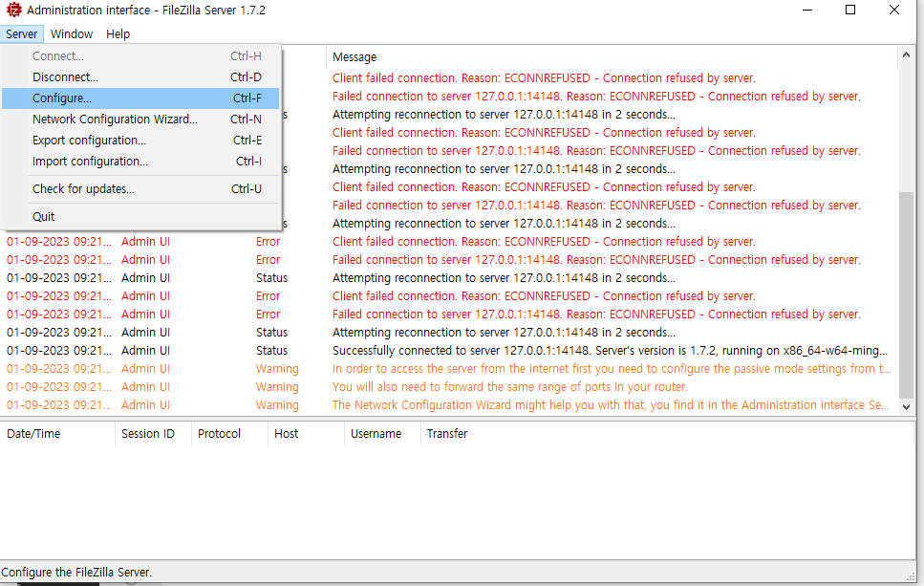Click the first 'Client failed connection' message
This screenshot has width=924, height=586.
pyautogui.click(x=544, y=78)
